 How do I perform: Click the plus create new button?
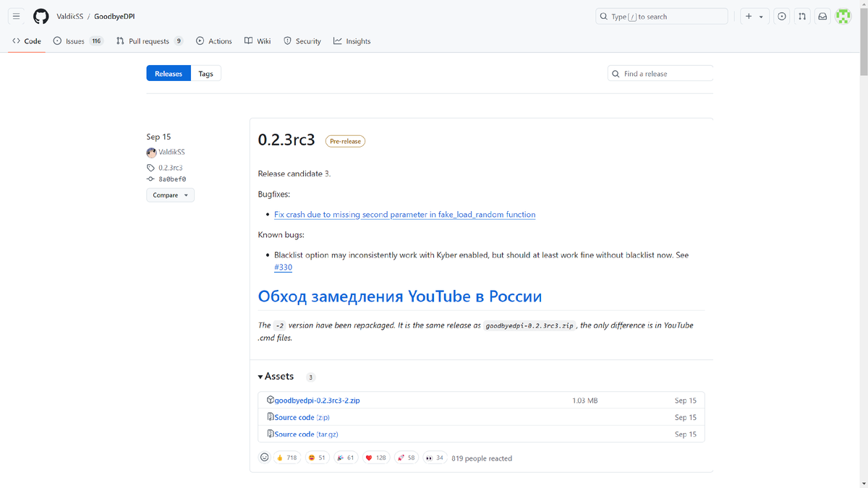pyautogui.click(x=749, y=16)
